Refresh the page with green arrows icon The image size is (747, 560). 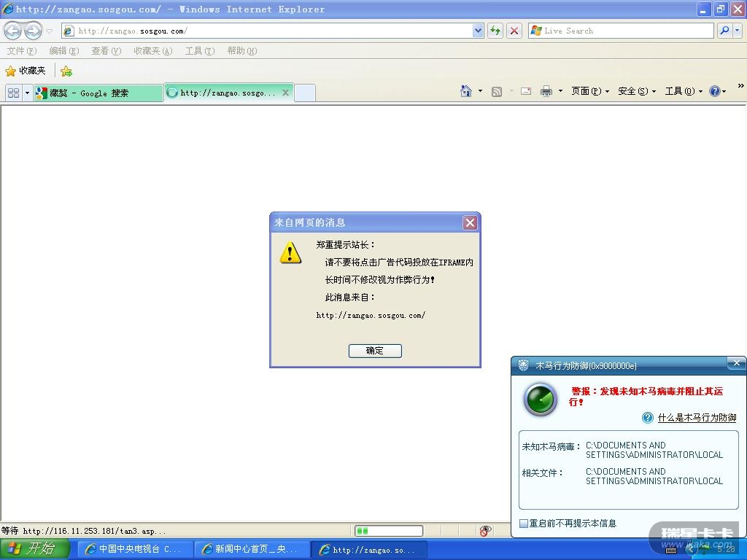tap(495, 31)
